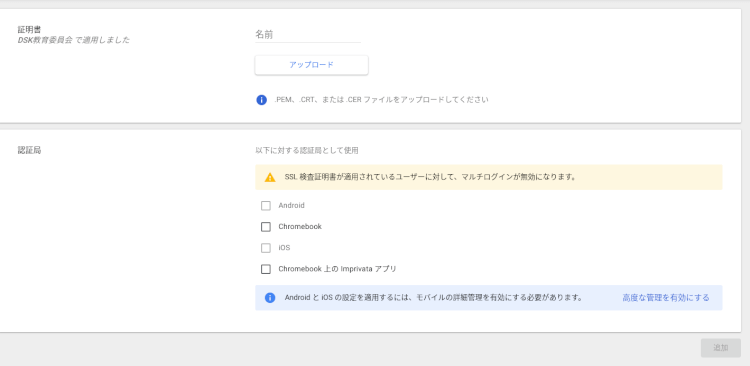Click the yellow warning icon in SSL notice

pyautogui.click(x=270, y=177)
